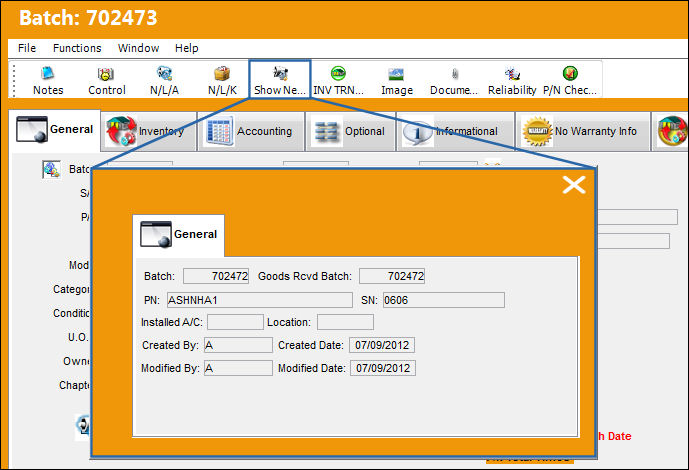The image size is (689, 470).
Task: Click the Created By field
Action: (x=238, y=345)
